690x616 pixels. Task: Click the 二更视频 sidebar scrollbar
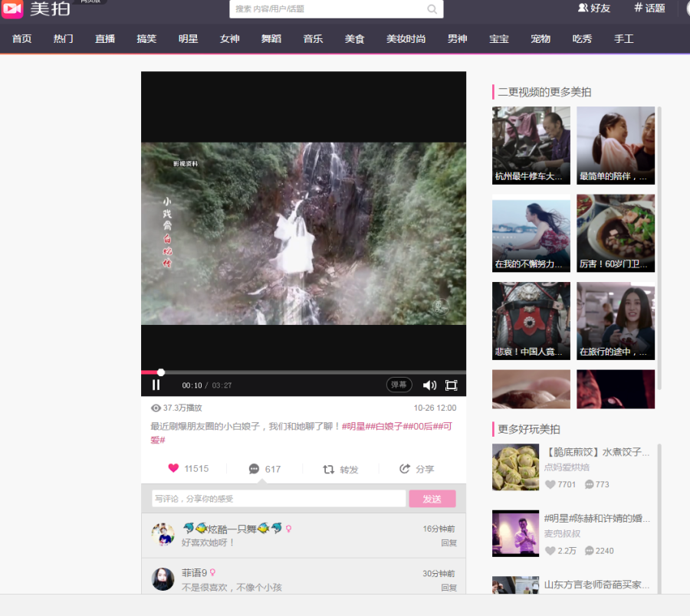pyautogui.click(x=659, y=248)
